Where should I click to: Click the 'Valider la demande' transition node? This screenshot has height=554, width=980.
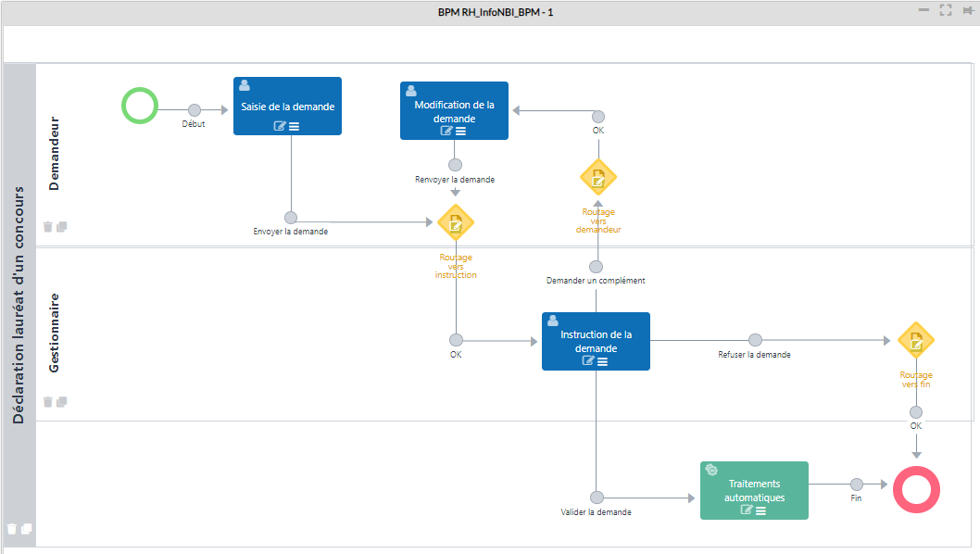pyautogui.click(x=597, y=497)
